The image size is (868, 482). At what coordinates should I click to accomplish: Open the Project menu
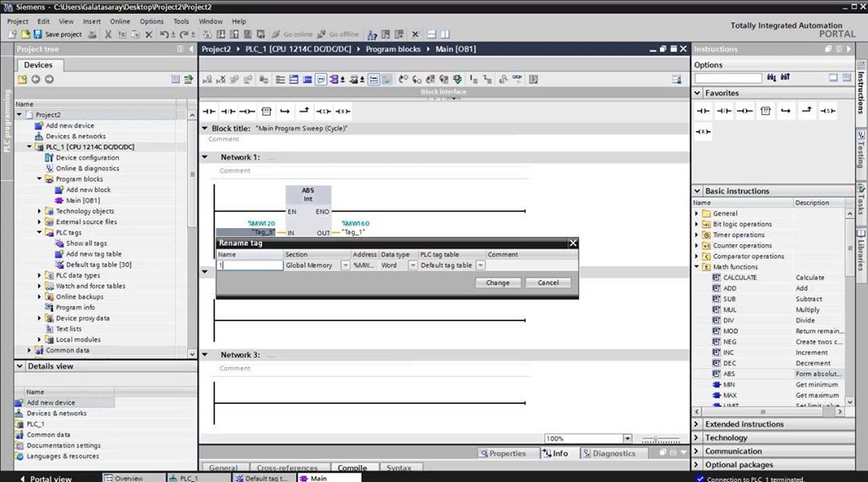[18, 22]
